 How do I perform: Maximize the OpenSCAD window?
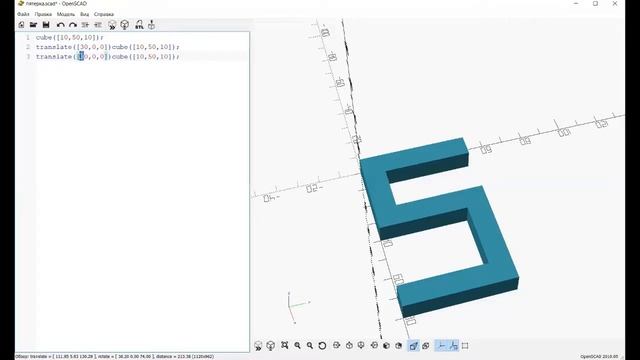click(596, 4)
